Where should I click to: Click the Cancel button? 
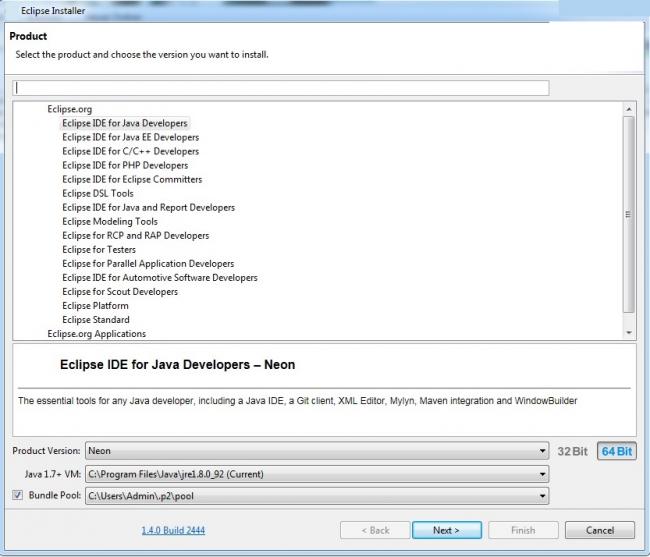[x=599, y=530]
